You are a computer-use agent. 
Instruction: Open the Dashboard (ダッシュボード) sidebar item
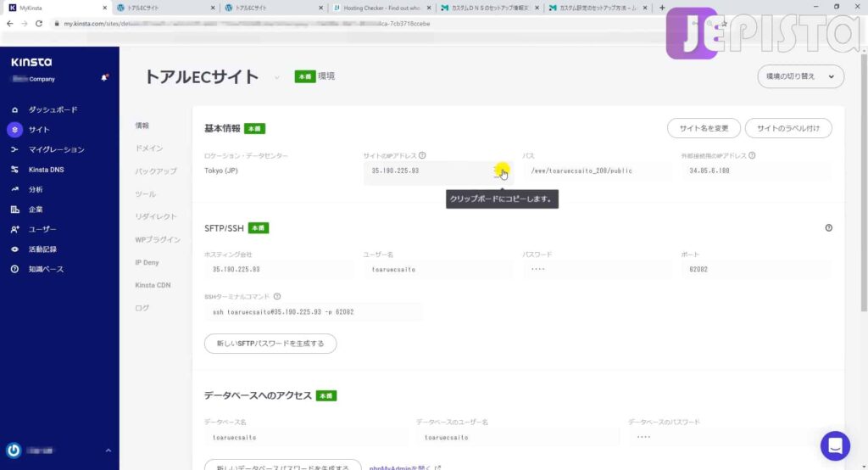click(x=53, y=109)
